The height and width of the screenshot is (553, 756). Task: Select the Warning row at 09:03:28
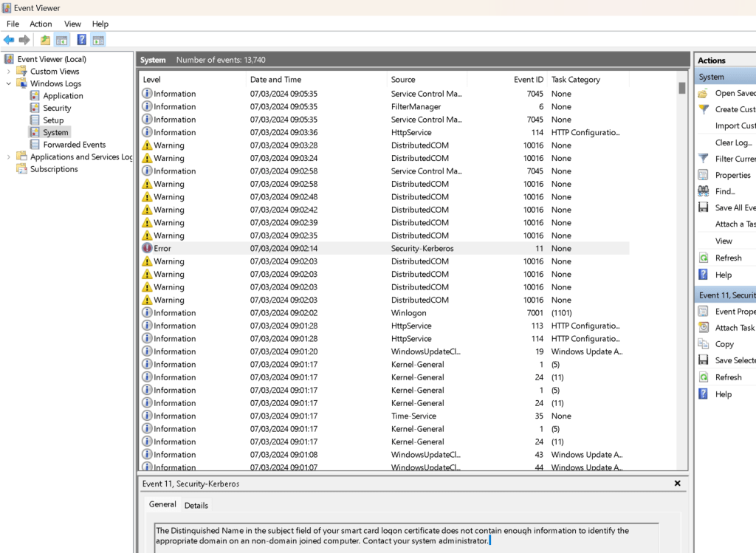pos(385,145)
